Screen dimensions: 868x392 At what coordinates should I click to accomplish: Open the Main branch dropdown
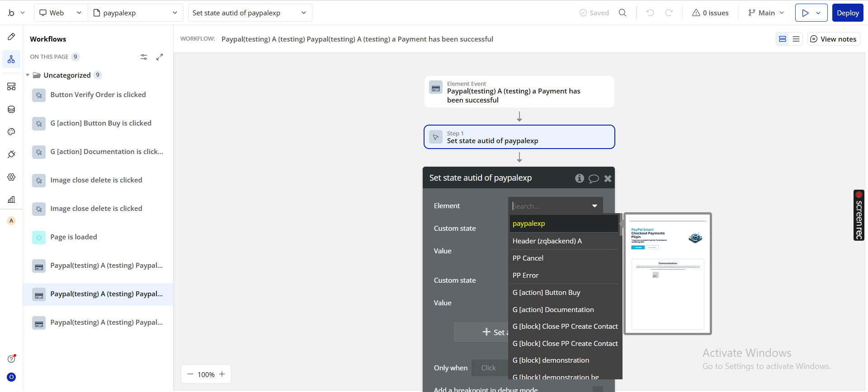[x=766, y=13]
